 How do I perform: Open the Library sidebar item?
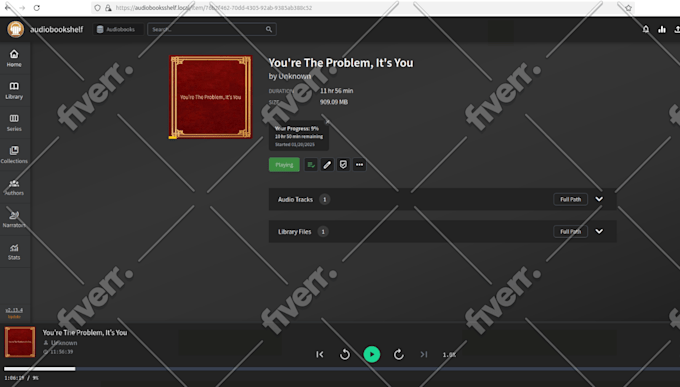[14, 90]
